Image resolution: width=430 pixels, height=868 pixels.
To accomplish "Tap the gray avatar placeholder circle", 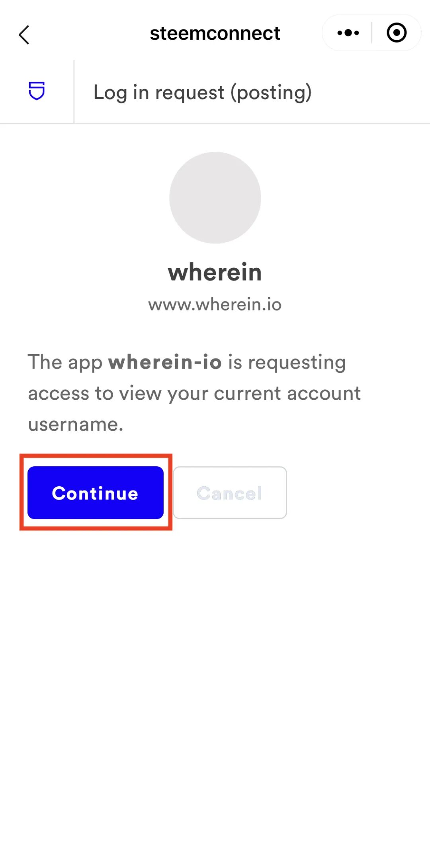I will [x=215, y=198].
